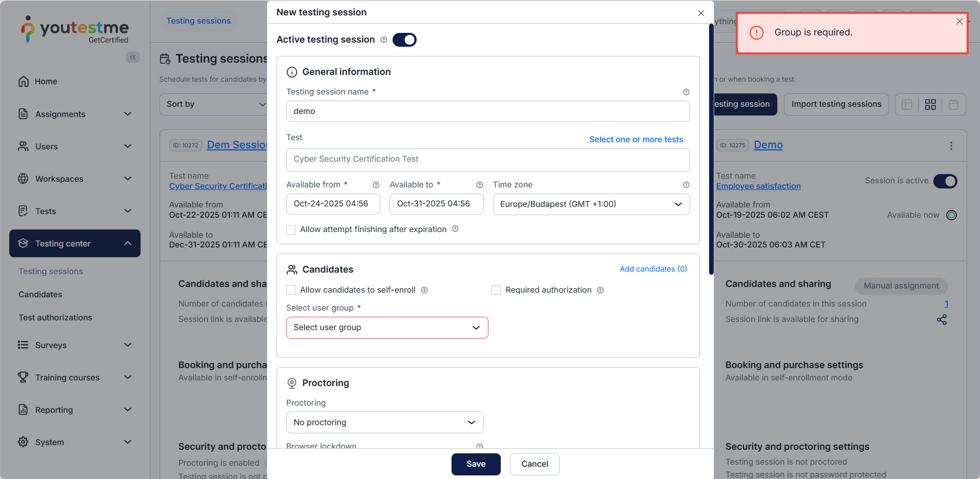The image size is (980, 479).
Task: Click the Add candidates link
Action: point(653,269)
